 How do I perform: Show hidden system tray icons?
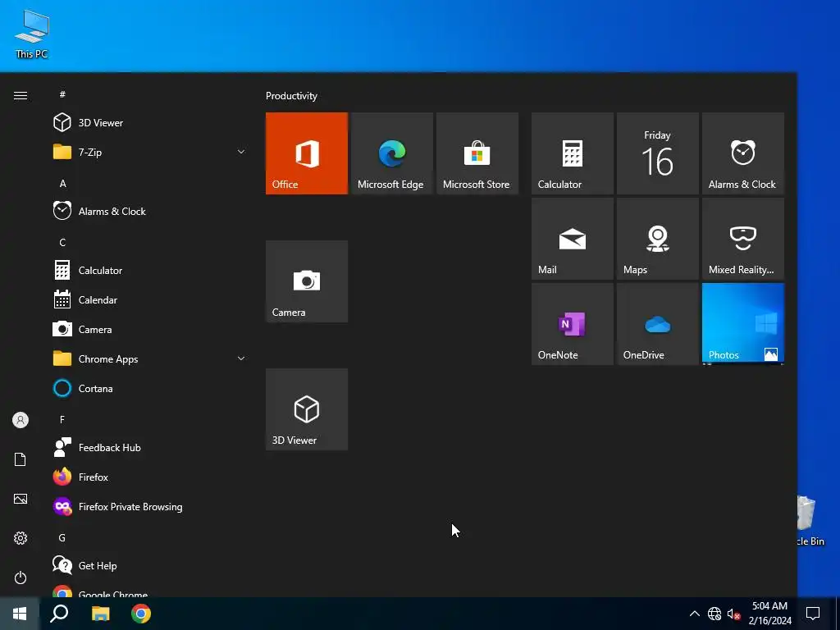coord(694,614)
